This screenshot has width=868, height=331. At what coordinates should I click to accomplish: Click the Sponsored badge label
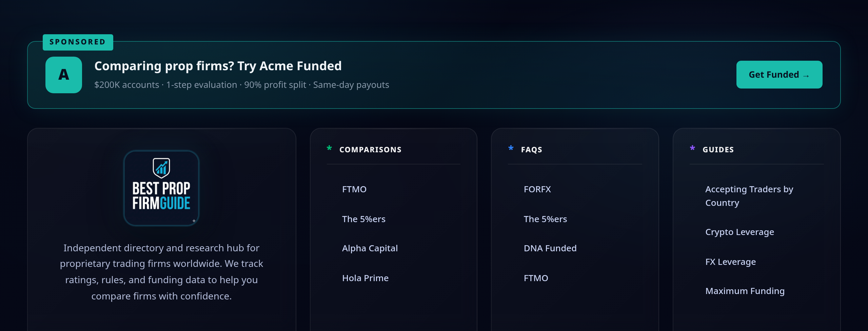(x=78, y=42)
